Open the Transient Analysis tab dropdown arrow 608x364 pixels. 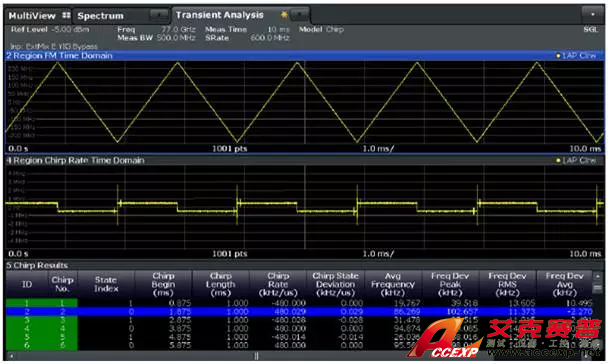(x=299, y=15)
